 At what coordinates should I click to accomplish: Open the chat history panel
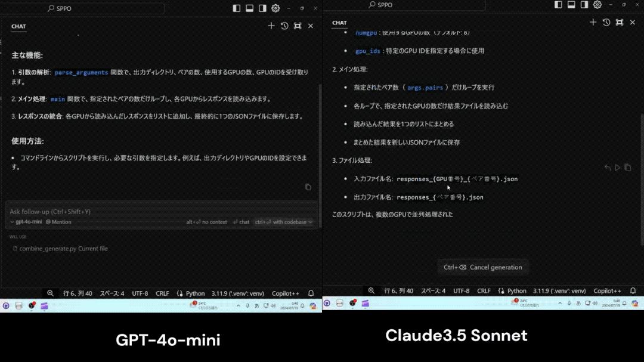click(284, 26)
